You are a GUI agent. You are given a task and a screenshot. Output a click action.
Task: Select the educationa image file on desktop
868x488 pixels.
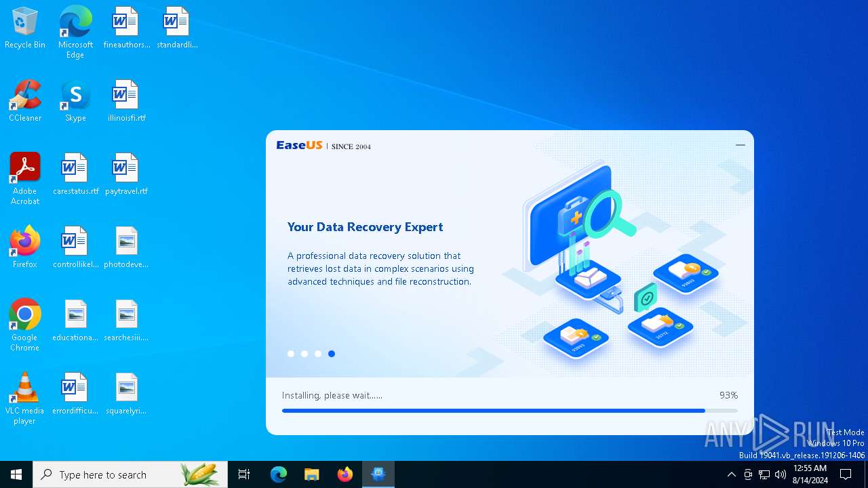(75, 321)
